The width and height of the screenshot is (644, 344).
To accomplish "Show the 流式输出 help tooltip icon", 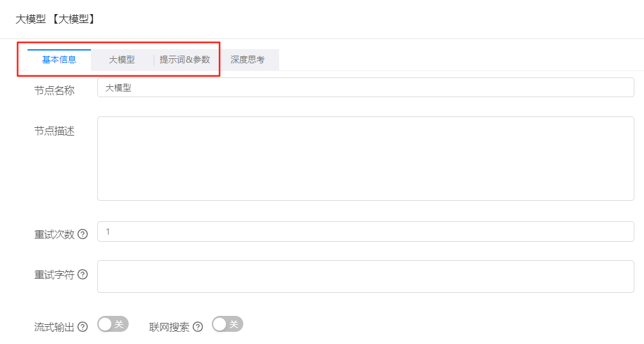I will pos(83,327).
